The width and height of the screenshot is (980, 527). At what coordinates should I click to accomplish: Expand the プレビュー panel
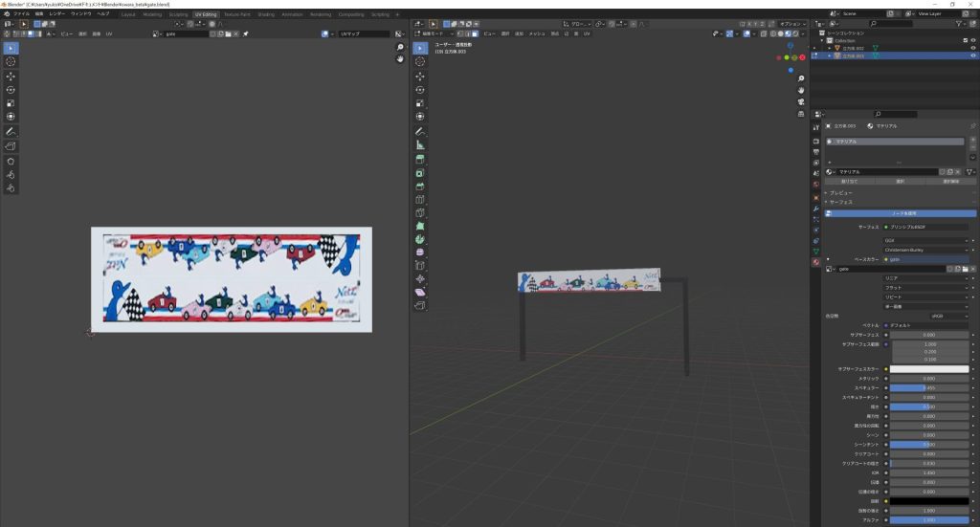[842, 193]
